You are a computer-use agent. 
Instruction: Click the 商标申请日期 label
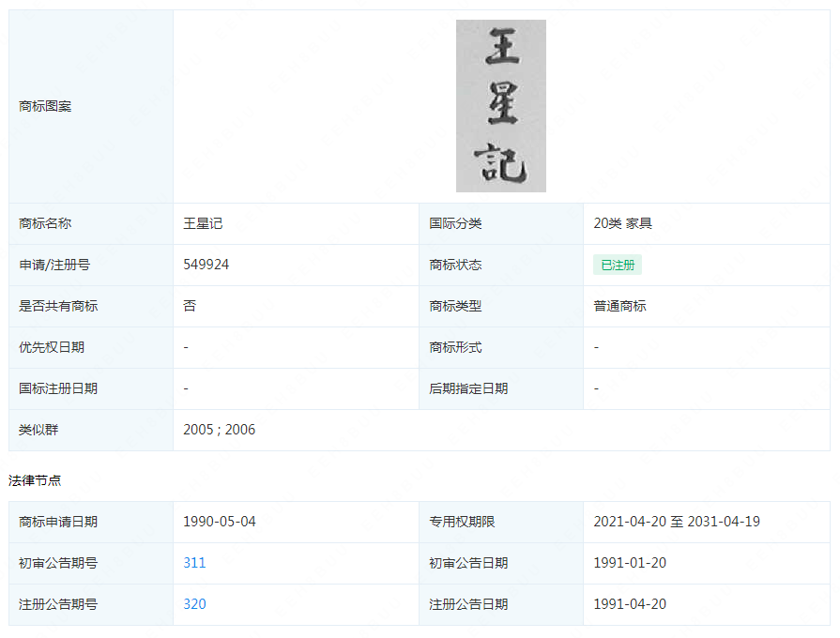(58, 522)
